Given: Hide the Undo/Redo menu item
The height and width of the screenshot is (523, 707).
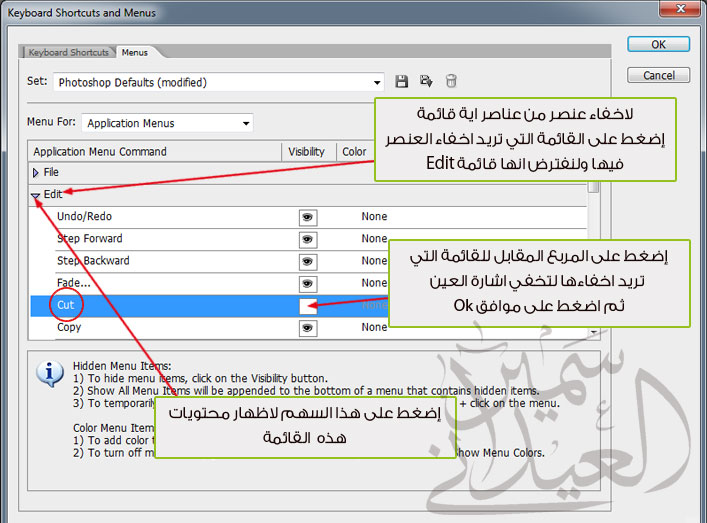Looking at the screenshot, I should (308, 217).
